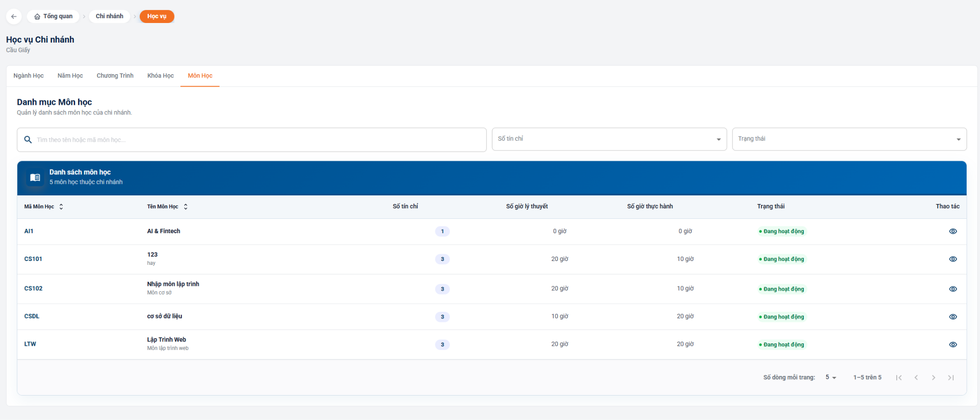980x420 pixels.
Task: Click subtitle Môn cơ sở under CS102
Action: click(159, 293)
